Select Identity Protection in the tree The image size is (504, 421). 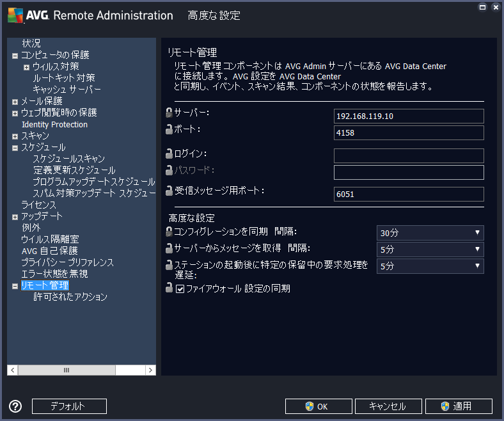click(x=54, y=125)
